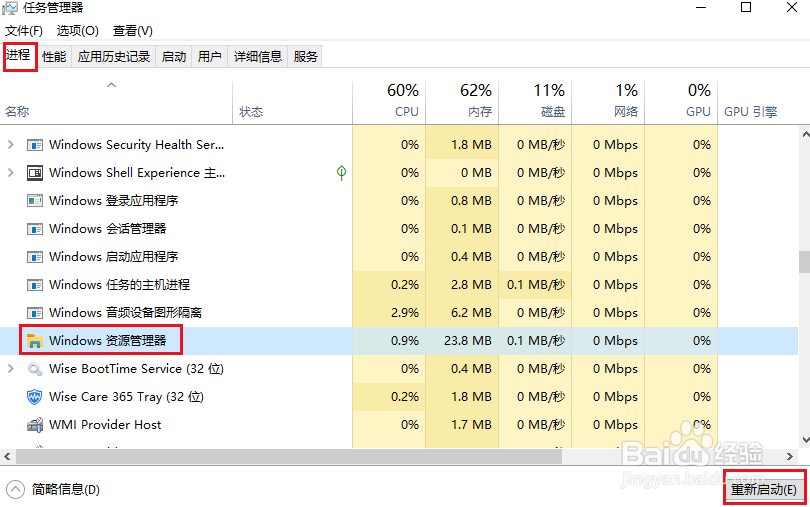This screenshot has width=810, height=507.
Task: Click the Wise Care 365 Tray shield icon
Action: 35,396
